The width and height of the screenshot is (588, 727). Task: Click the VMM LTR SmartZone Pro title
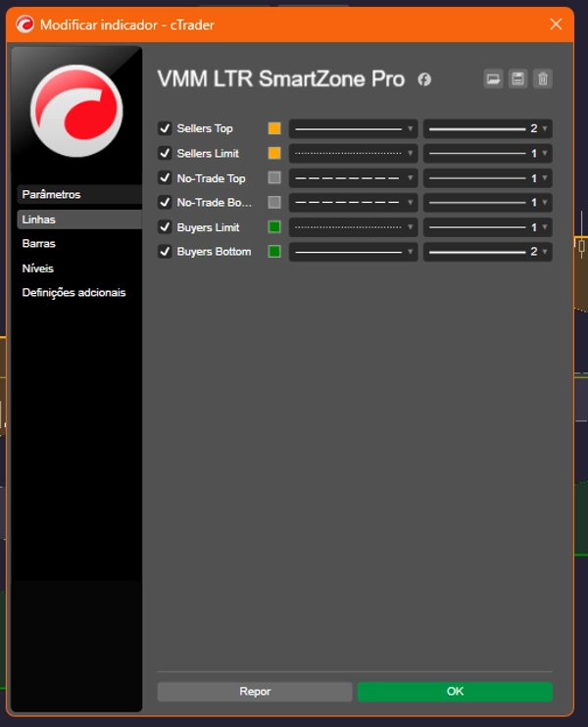click(281, 78)
